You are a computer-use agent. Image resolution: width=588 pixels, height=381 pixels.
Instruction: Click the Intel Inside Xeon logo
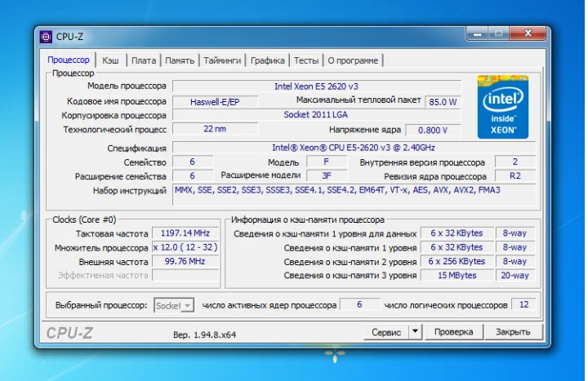click(x=502, y=107)
